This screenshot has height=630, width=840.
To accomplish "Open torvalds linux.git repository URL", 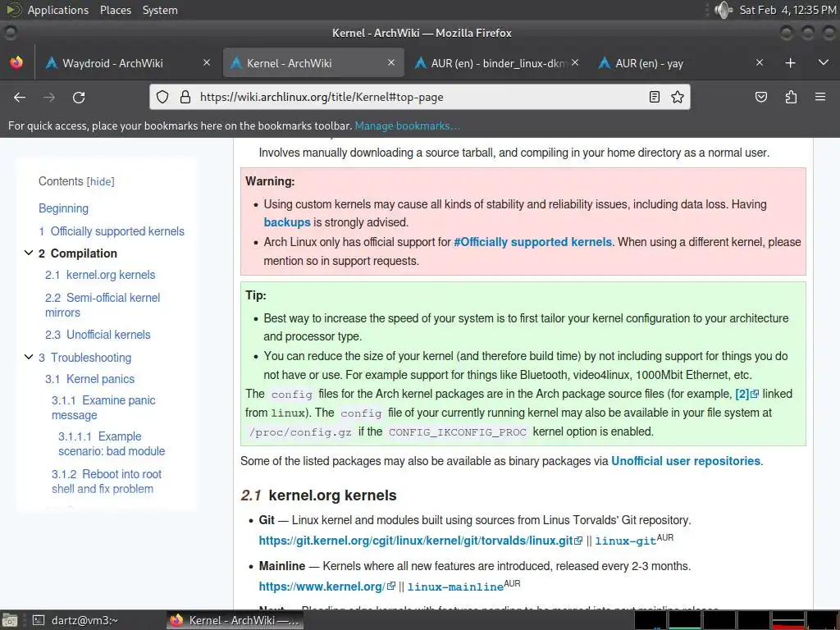I will point(421,541).
